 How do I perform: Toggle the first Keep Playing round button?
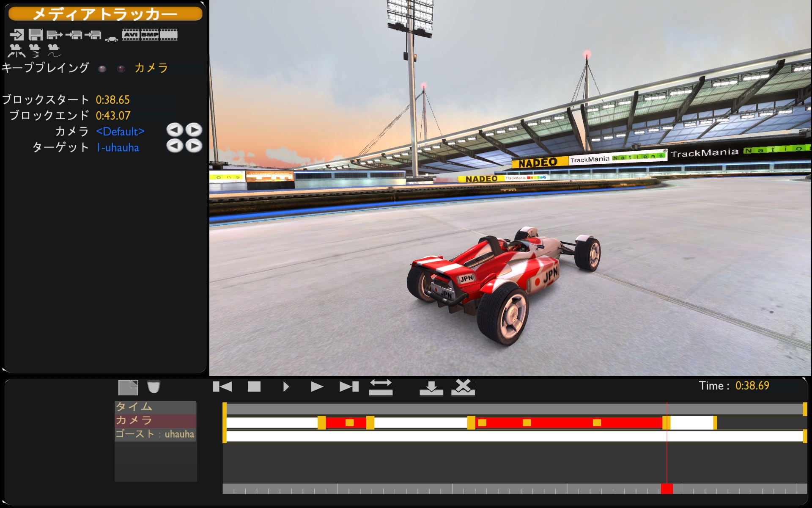point(102,69)
